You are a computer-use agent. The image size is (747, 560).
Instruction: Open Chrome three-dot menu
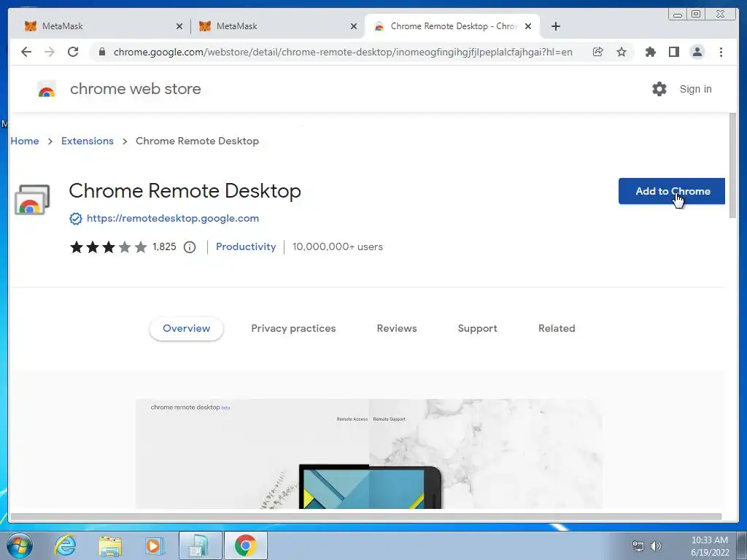[721, 52]
